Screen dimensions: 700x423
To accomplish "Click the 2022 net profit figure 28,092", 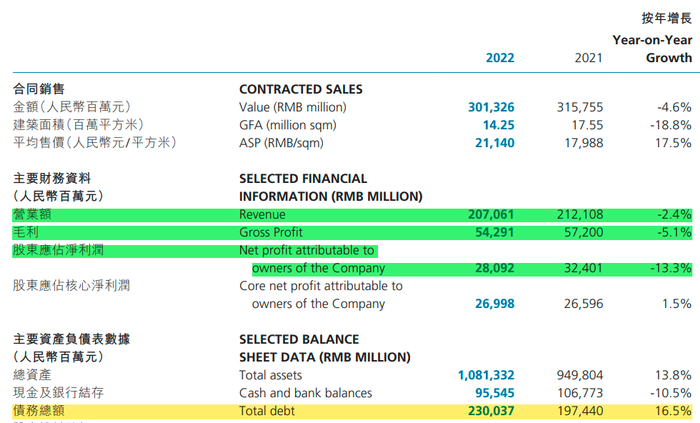I will 496,268.
